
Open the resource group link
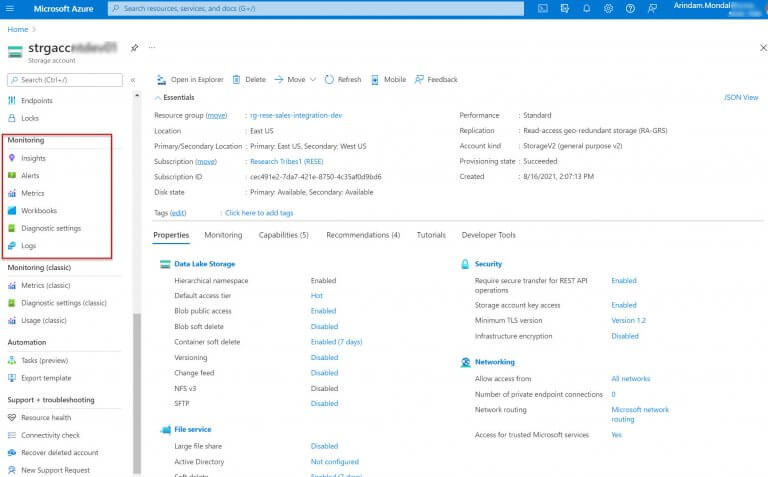click(296, 116)
